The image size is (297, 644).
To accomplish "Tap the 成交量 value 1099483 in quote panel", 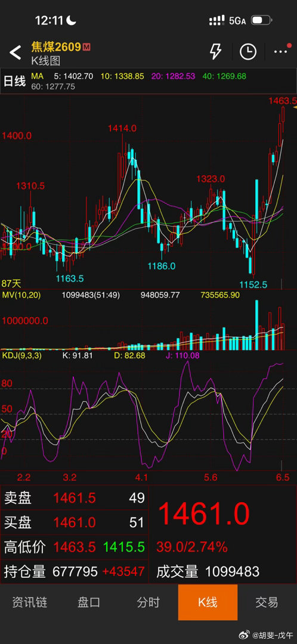I will pos(232,571).
